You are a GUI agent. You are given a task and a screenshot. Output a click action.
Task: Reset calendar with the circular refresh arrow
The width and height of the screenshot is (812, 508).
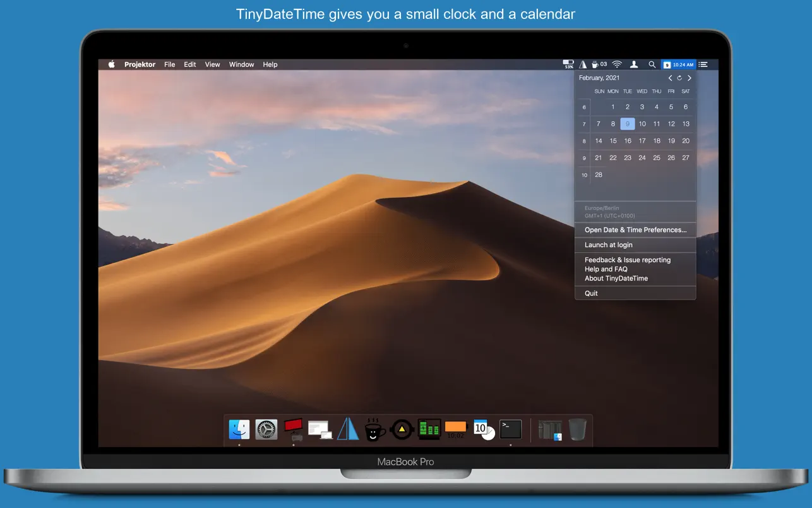(x=679, y=78)
